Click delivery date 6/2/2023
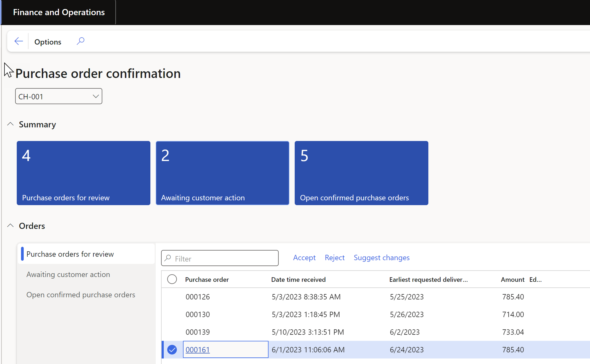This screenshot has width=590, height=364. (x=405, y=332)
